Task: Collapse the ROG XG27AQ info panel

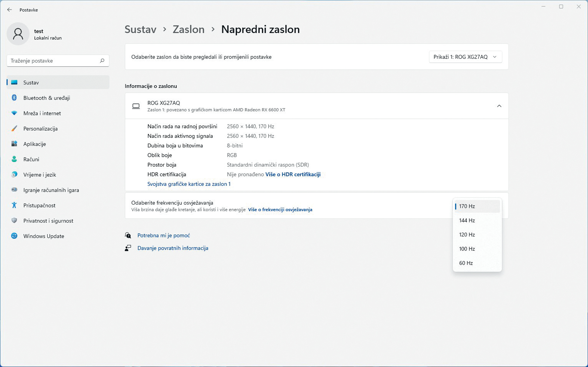Action: coord(499,106)
